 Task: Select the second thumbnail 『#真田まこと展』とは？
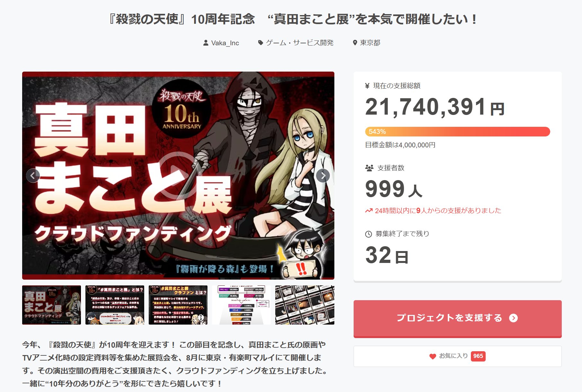(x=115, y=305)
